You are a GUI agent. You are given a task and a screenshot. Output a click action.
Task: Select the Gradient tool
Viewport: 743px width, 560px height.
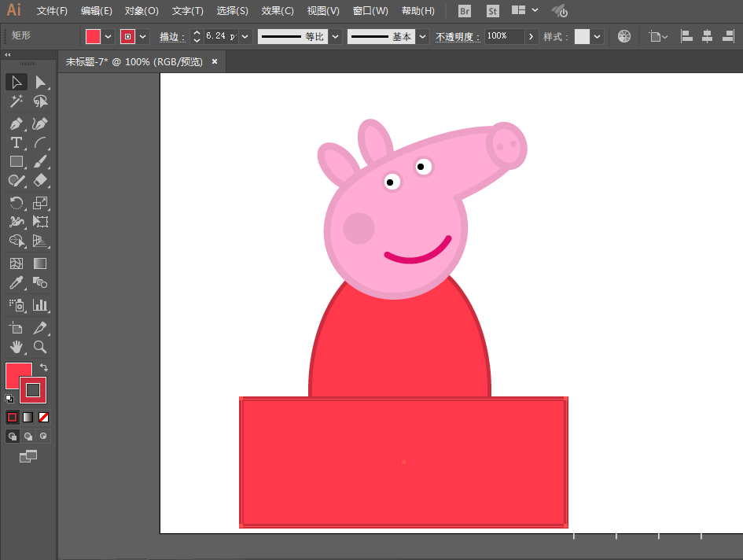[x=40, y=263]
